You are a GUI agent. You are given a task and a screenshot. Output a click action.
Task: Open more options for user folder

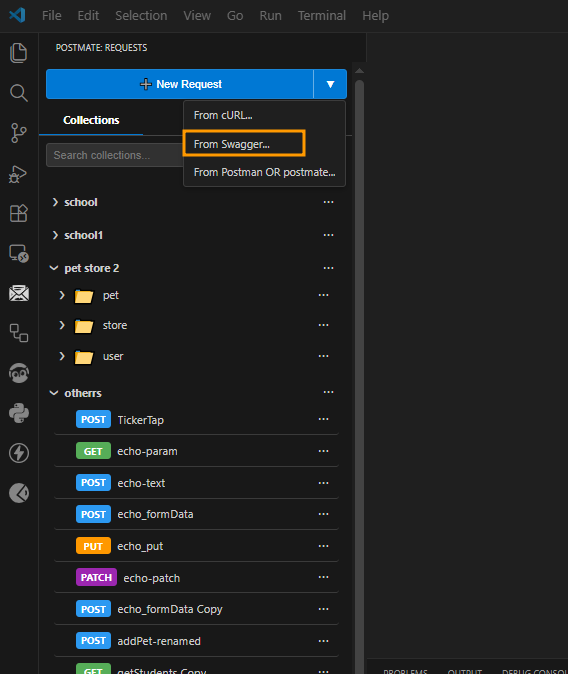(x=323, y=356)
